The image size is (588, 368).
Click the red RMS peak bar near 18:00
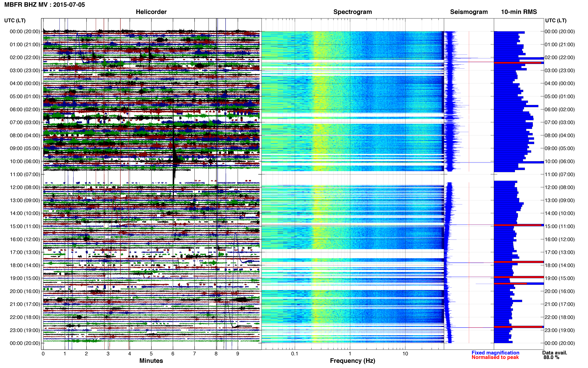pyautogui.click(x=519, y=262)
